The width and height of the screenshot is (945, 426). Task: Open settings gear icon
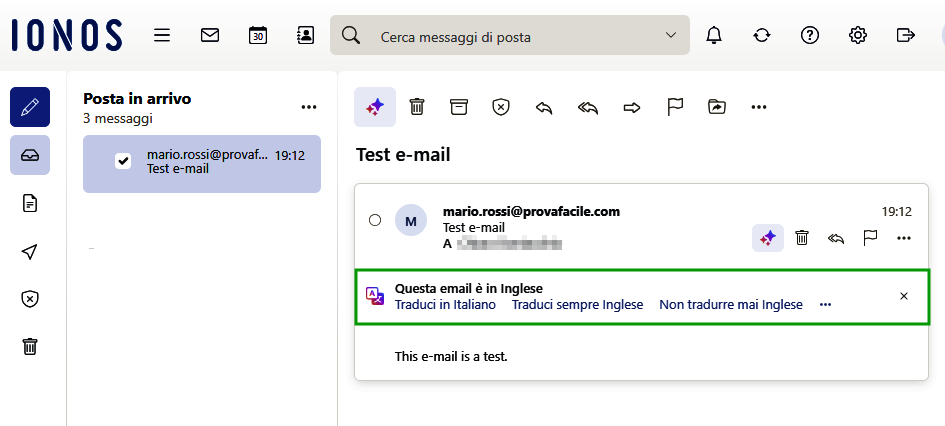pyautogui.click(x=858, y=36)
